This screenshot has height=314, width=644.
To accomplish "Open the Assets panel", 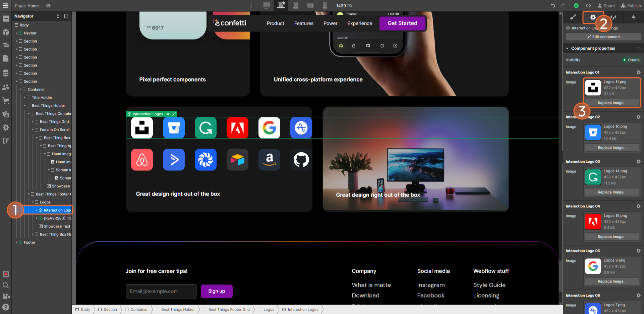I will pos(6,114).
